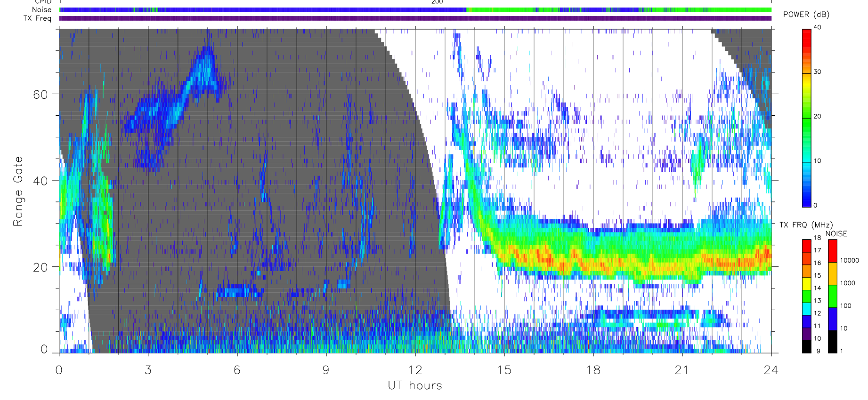Click the POWER (dB) color bar
868x400 pixels.
807,118
